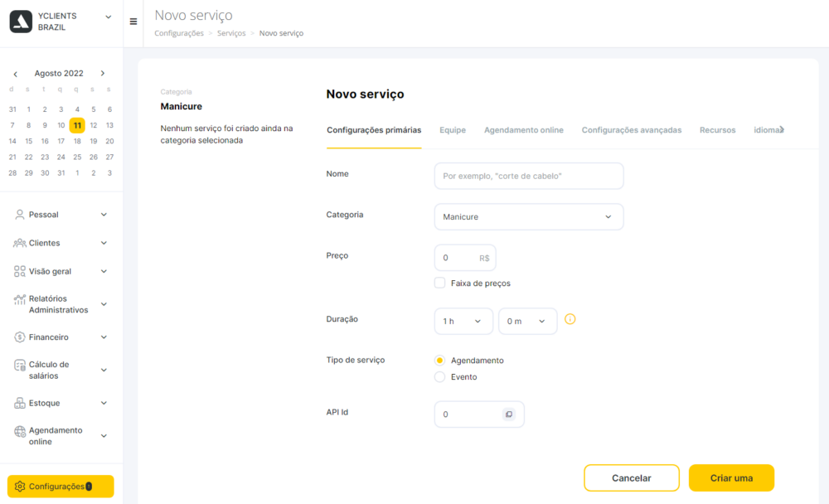This screenshot has width=829, height=504.
Task: Click the Configurações gear icon
Action: [20, 487]
